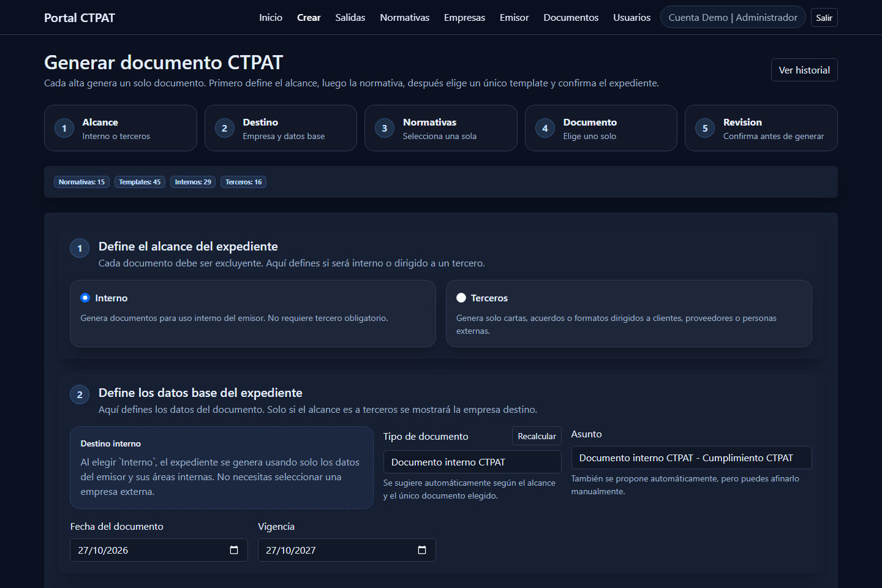Select the Interno scope radio button
Viewport: 882px width, 588px height.
pyautogui.click(x=85, y=298)
